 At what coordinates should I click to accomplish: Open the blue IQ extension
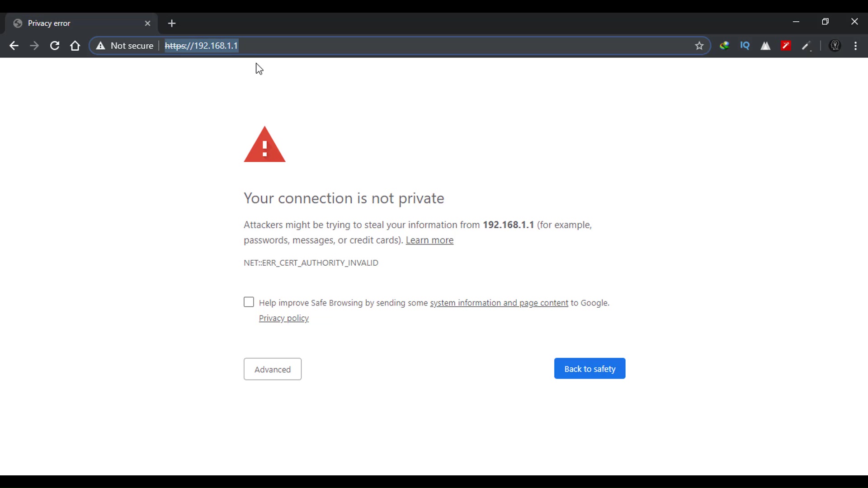click(x=745, y=46)
